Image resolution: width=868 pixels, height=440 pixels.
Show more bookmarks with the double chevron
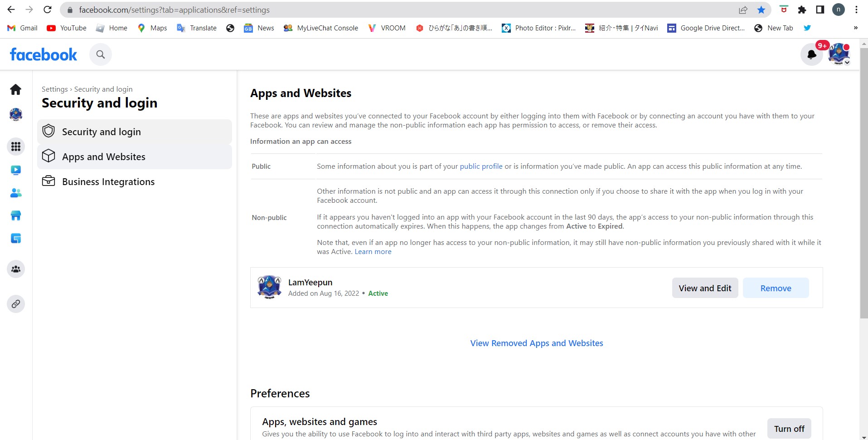click(856, 28)
